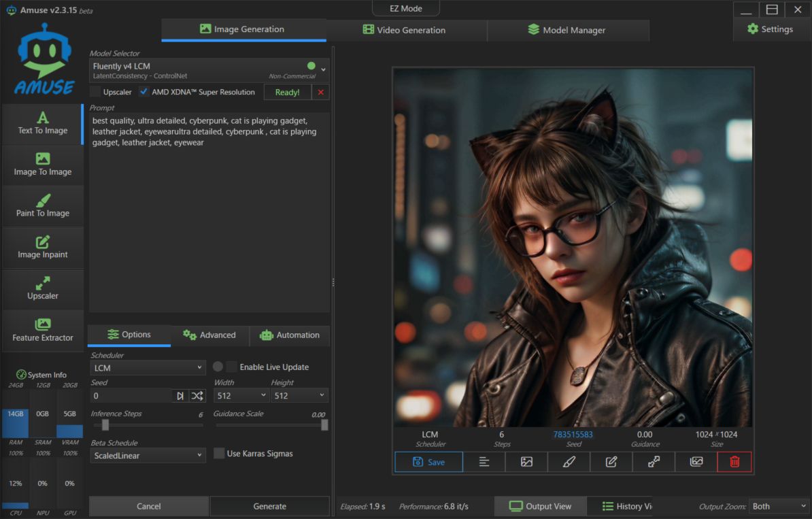812x519 pixels.
Task: Open the Image Inpaint tool
Action: pos(42,248)
